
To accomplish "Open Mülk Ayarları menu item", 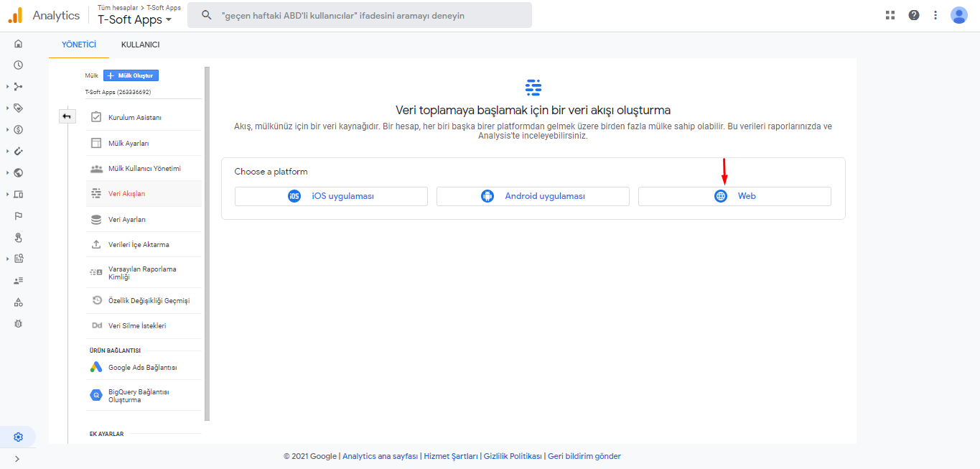I will click(x=144, y=143).
